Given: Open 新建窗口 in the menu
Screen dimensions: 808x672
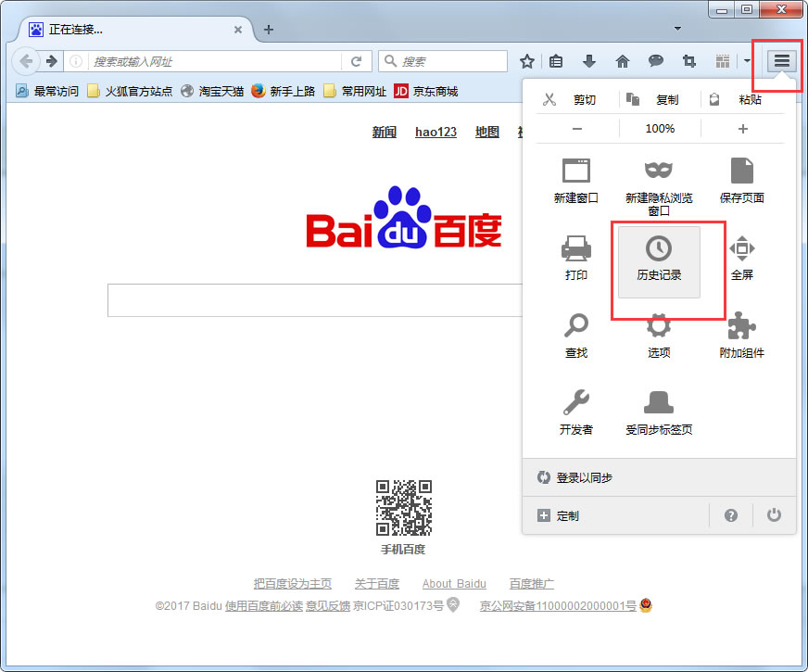Looking at the screenshot, I should pos(576,182).
